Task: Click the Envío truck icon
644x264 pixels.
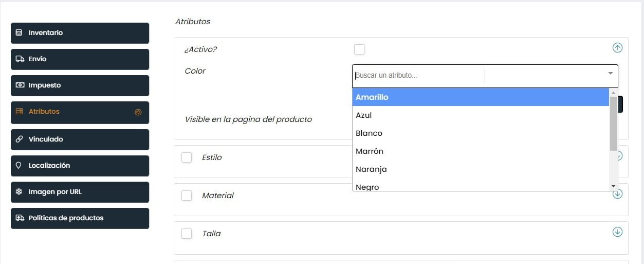Action: point(20,59)
